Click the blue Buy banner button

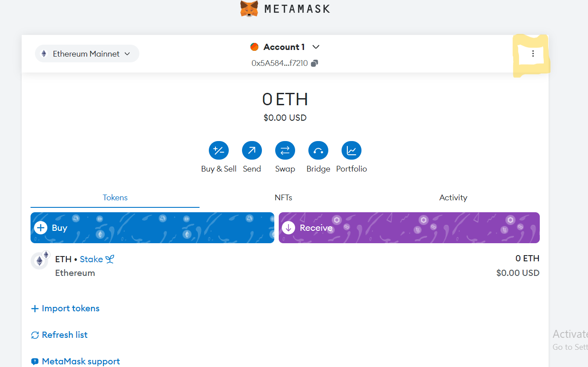pos(152,228)
